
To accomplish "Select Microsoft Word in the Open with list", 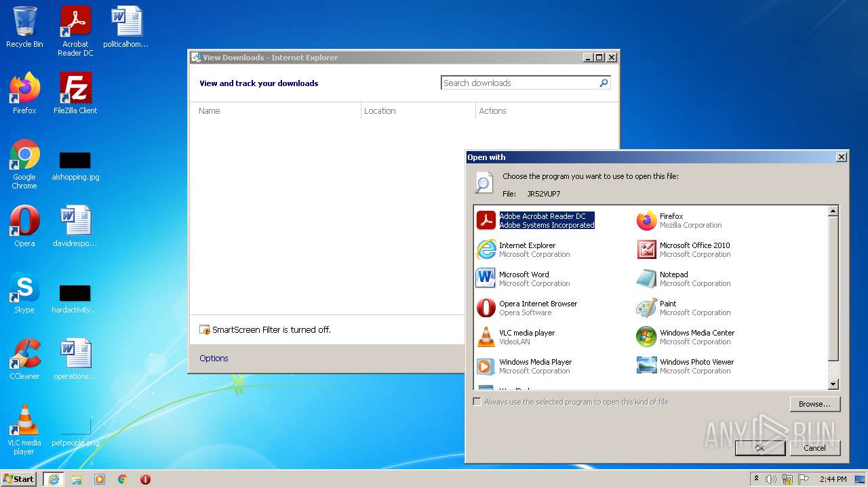I will pos(523,279).
